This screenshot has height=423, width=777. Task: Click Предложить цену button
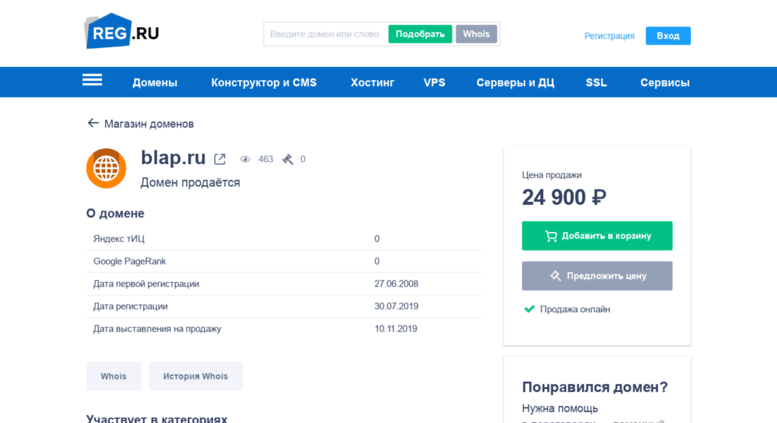[x=597, y=276]
